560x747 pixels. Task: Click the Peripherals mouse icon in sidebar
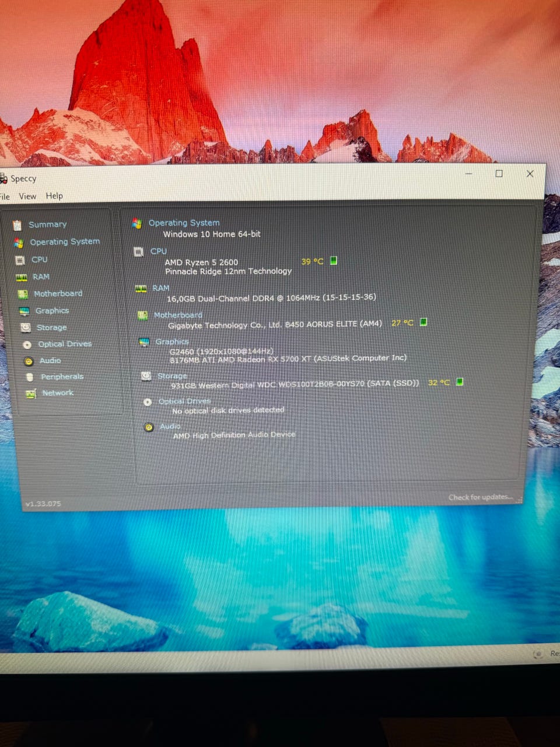[30, 378]
